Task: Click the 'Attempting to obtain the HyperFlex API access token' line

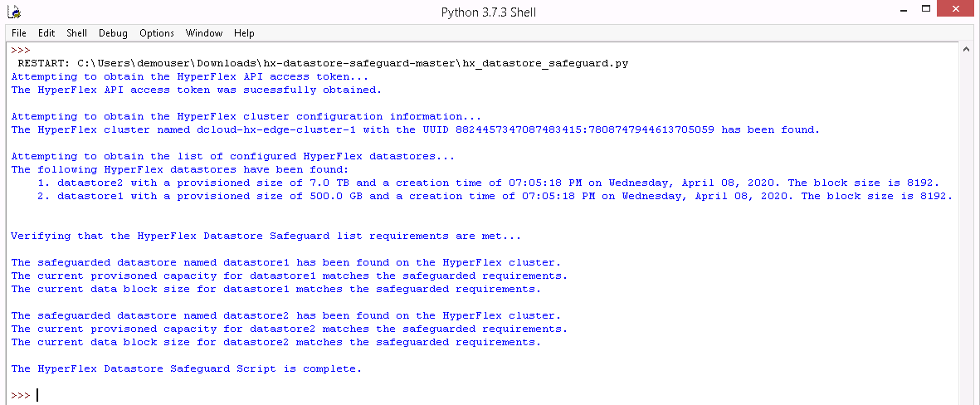Action: point(189,76)
